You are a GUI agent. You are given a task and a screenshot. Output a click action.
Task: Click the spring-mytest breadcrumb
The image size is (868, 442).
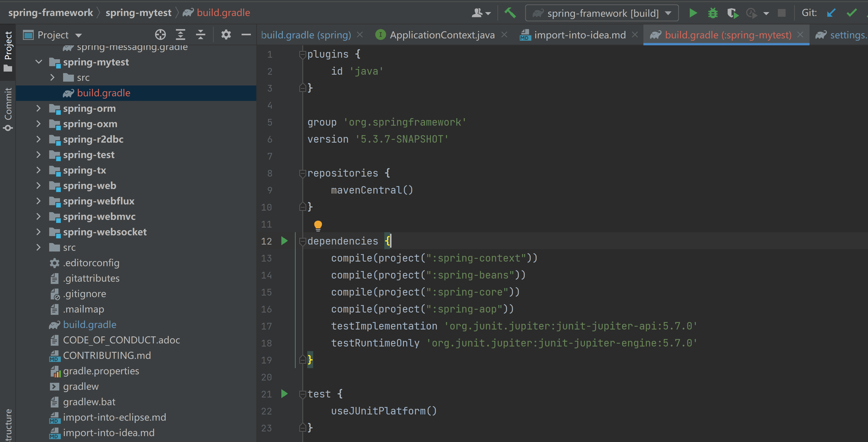pyautogui.click(x=139, y=13)
